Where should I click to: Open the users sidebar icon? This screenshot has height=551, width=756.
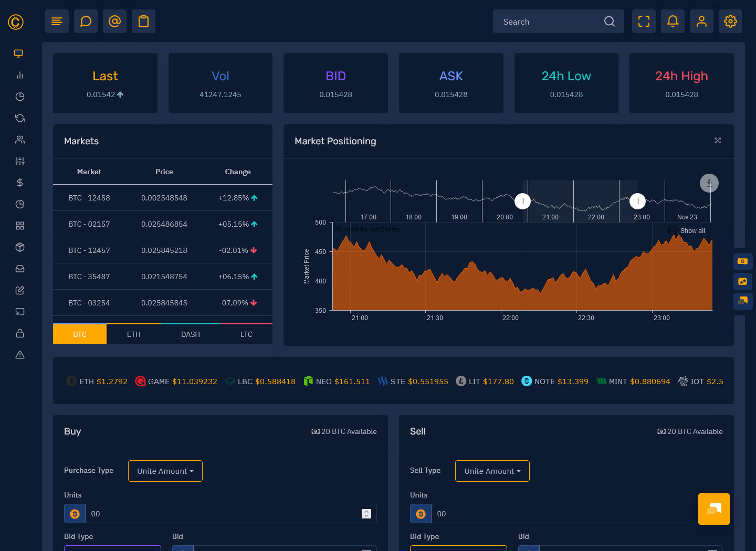tap(20, 140)
